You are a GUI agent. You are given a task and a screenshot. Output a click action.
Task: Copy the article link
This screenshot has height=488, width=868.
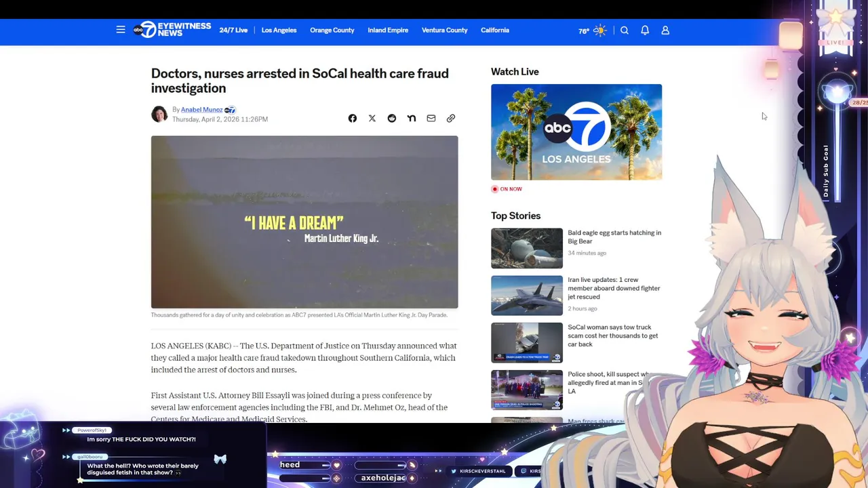coord(451,118)
